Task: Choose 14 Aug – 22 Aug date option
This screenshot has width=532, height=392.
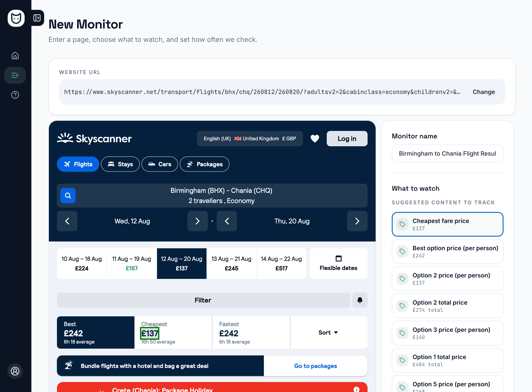Action: [281, 264]
